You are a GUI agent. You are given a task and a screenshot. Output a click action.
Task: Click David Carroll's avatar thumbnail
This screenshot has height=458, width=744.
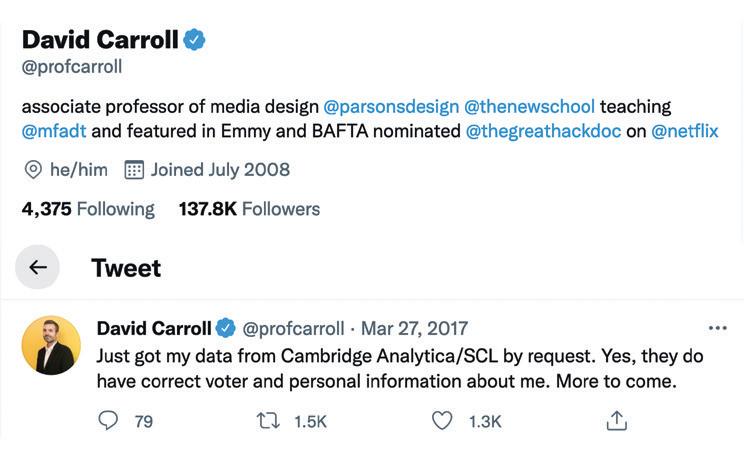(51, 345)
